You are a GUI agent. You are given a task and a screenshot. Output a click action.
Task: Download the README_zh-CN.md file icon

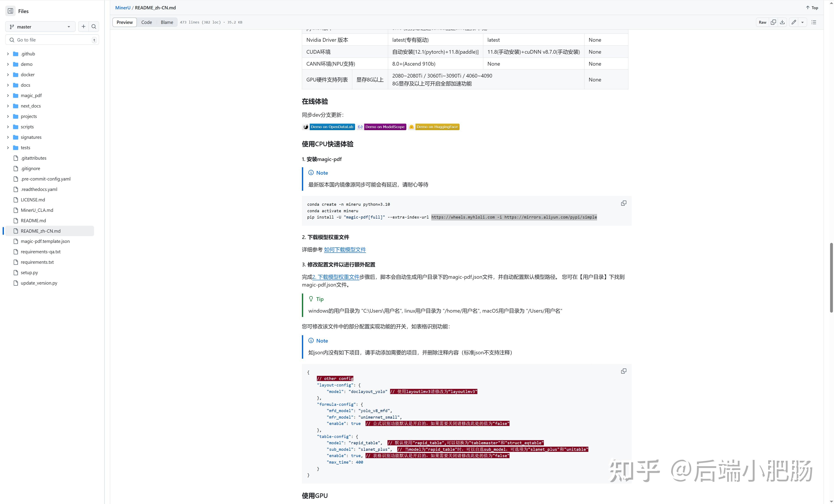click(782, 22)
